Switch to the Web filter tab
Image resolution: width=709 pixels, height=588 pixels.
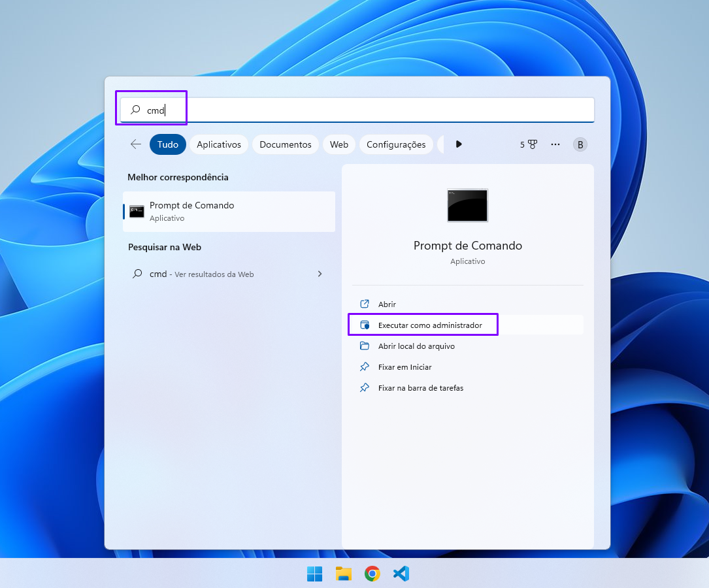click(x=338, y=144)
